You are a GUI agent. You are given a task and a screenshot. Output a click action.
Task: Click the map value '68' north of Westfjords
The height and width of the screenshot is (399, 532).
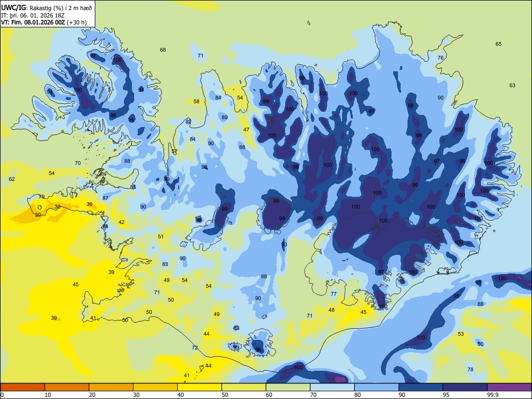(x=163, y=50)
